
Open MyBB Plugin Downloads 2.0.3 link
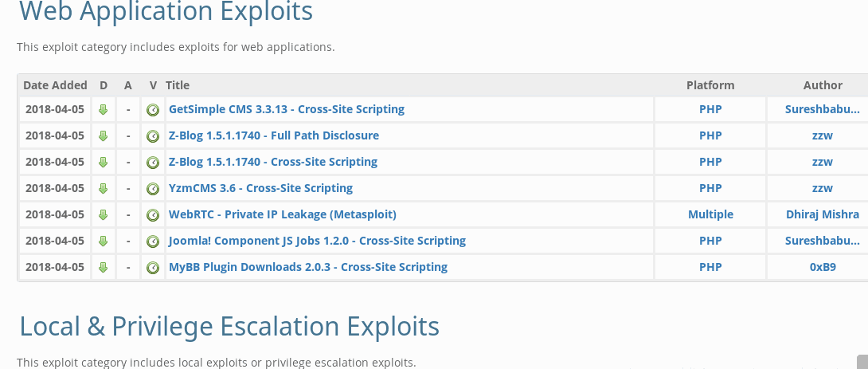point(308,267)
